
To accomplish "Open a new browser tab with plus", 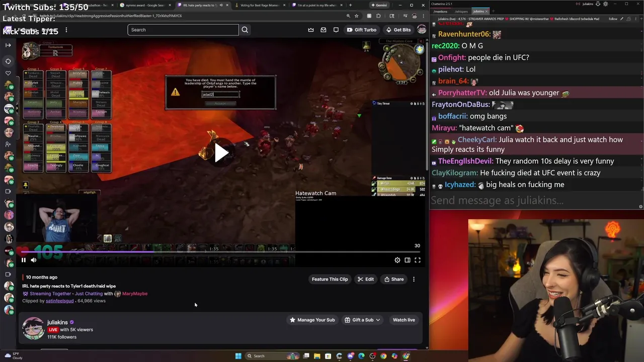I will pyautogui.click(x=350, y=5).
